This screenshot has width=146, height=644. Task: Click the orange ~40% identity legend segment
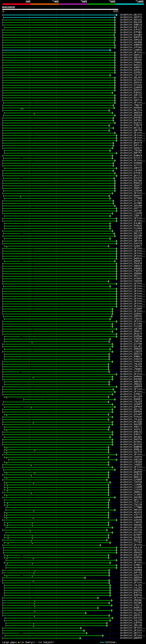(45, 4)
